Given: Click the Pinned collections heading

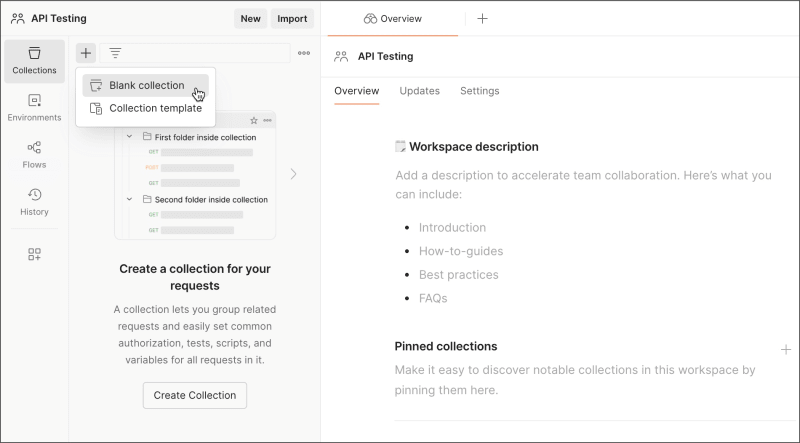Looking at the screenshot, I should coord(446,346).
